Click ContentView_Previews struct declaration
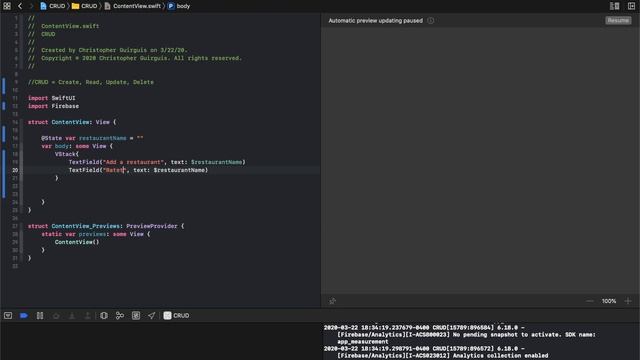This screenshot has height=360, width=640. tap(106, 226)
